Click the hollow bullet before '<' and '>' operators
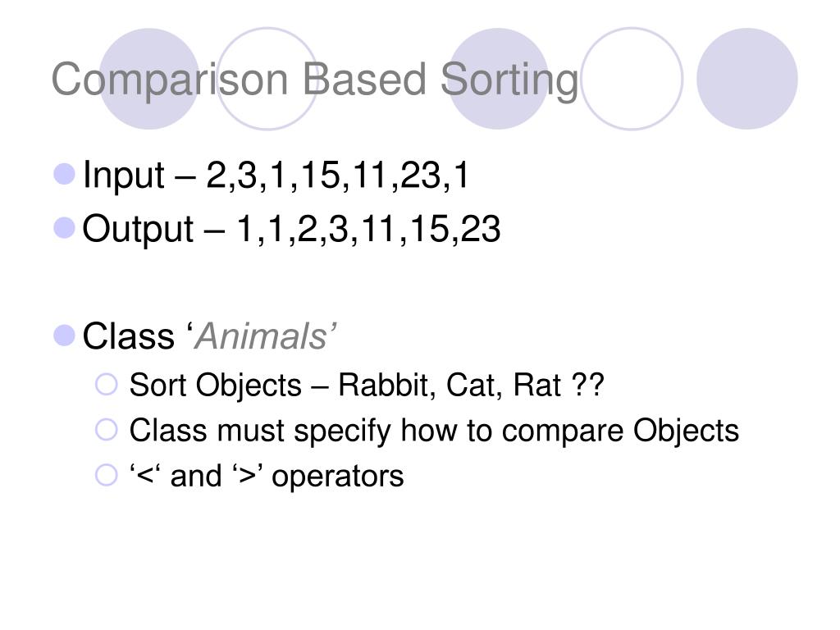The height and width of the screenshot is (630, 840). pos(106,475)
